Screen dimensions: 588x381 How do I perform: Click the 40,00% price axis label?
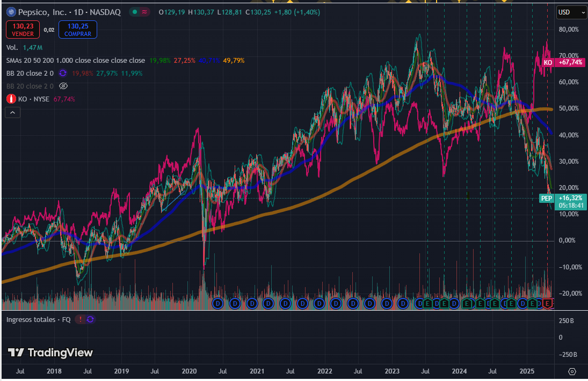click(x=569, y=135)
